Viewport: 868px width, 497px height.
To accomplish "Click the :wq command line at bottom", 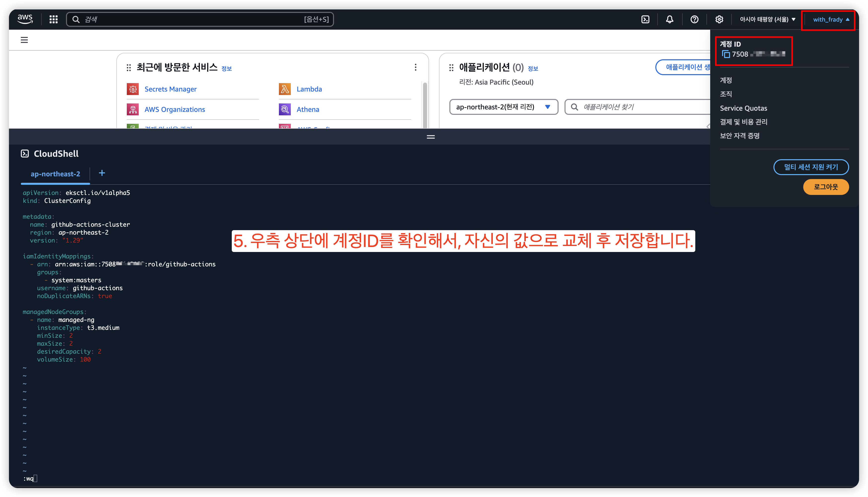I will (30, 479).
